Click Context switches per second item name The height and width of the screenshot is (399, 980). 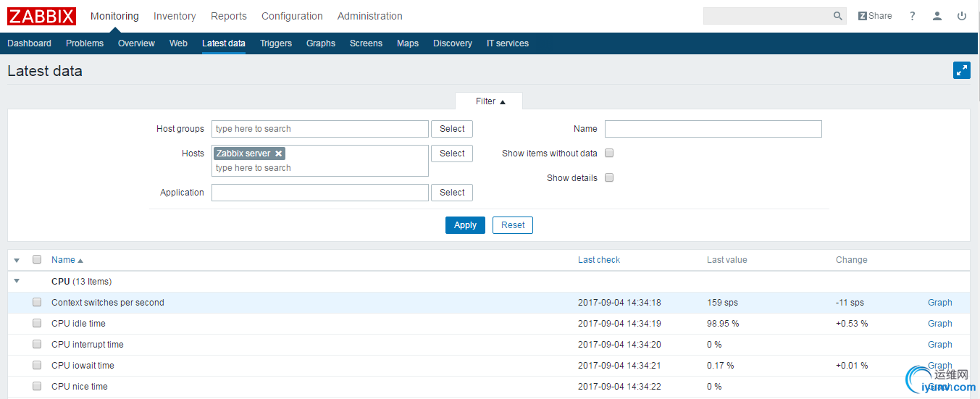click(108, 303)
